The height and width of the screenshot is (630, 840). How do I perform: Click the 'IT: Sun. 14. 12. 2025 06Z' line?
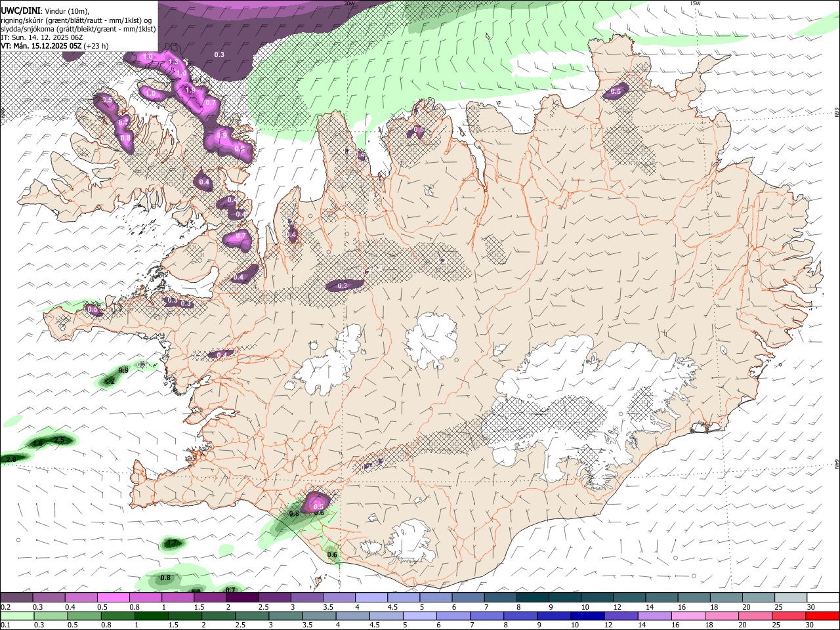(x=41, y=37)
